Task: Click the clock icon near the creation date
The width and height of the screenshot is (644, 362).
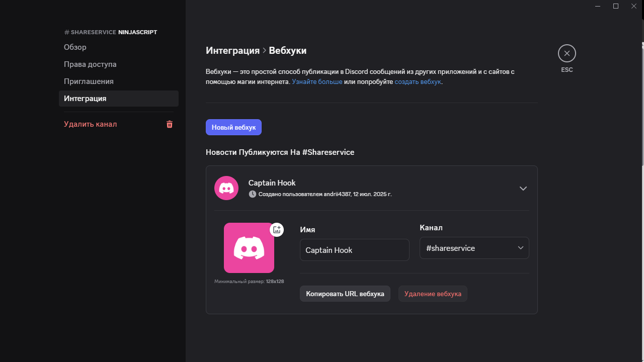Action: pos(252,194)
